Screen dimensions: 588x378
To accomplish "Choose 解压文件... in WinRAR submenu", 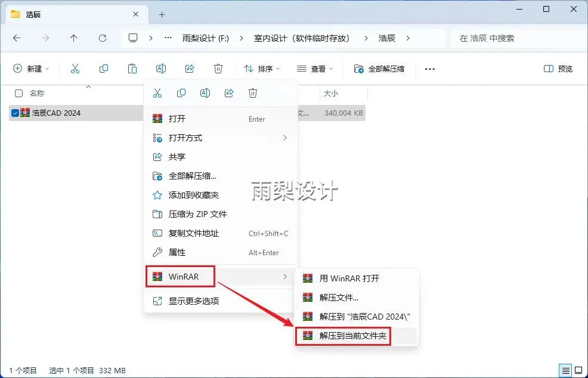I will click(x=357, y=298).
